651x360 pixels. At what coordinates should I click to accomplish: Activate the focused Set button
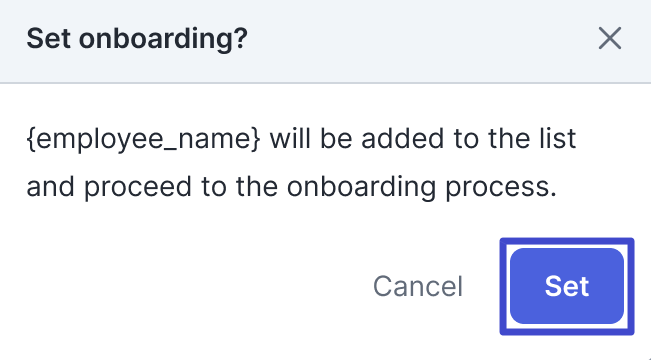[x=567, y=286]
